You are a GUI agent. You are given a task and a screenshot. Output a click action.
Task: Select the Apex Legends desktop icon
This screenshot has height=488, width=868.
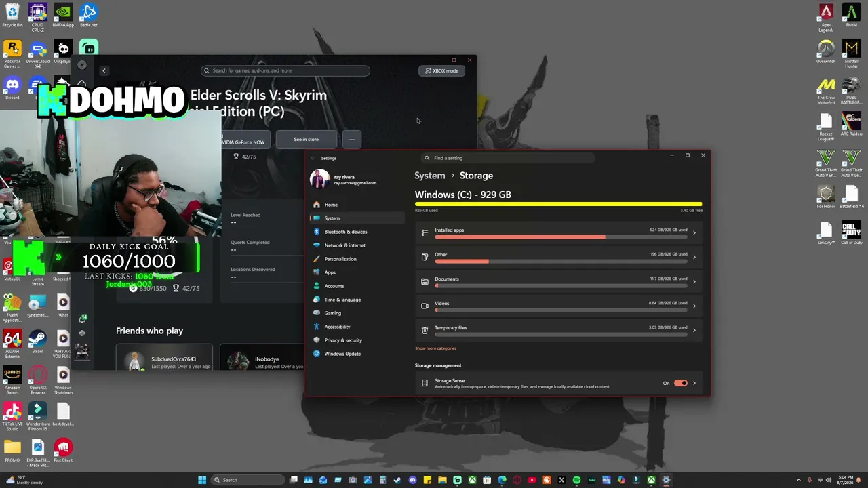point(826,18)
